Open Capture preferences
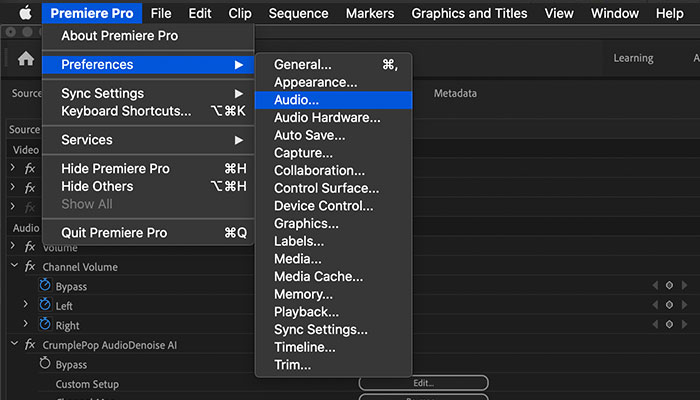The height and width of the screenshot is (400, 700). click(x=333, y=153)
